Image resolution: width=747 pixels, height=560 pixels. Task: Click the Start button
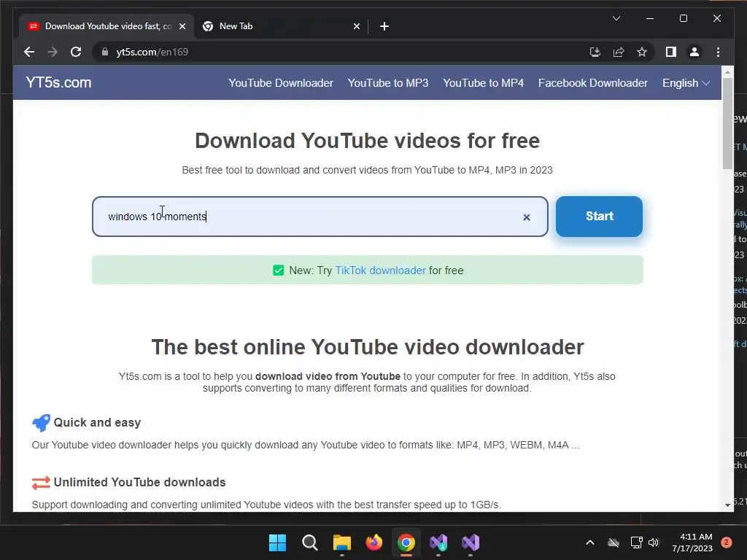click(x=600, y=216)
